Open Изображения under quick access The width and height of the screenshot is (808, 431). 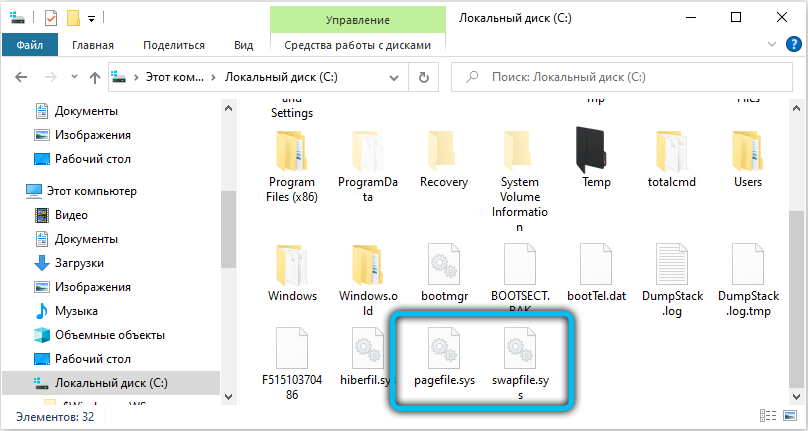(x=93, y=135)
